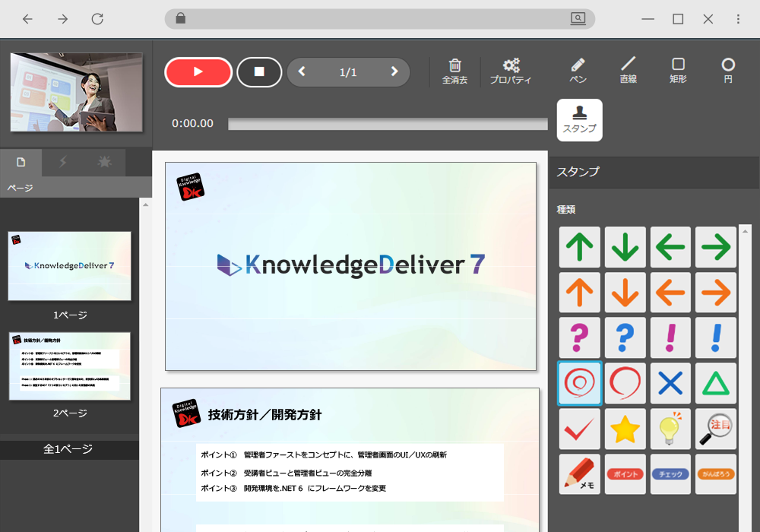This screenshot has width=760, height=532.
Task: Click the address bar field
Action: (x=380, y=19)
